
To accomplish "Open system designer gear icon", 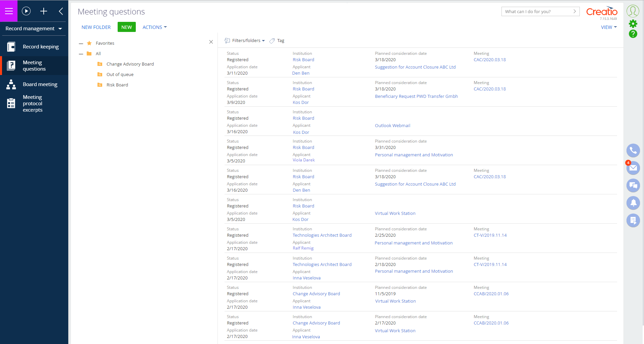I will (633, 24).
